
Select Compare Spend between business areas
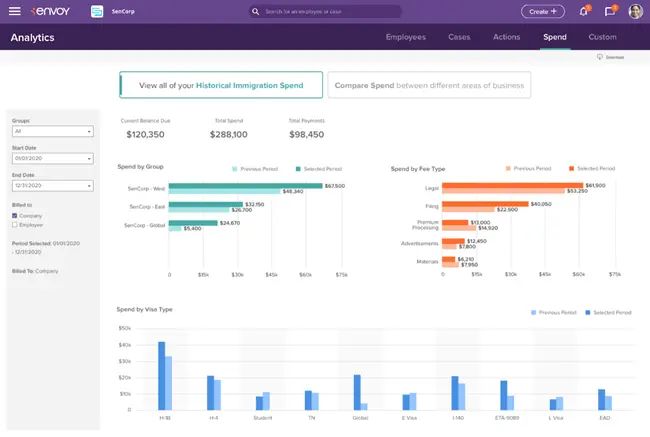click(429, 85)
